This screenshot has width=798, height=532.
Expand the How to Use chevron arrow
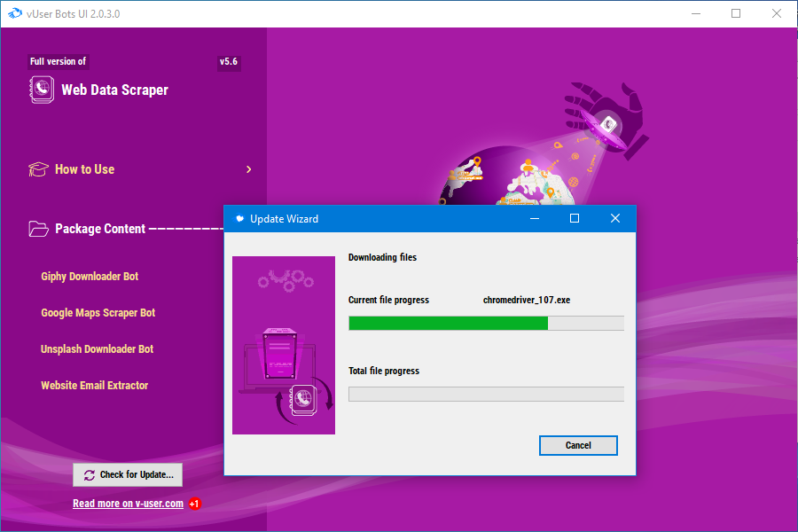pos(248,169)
